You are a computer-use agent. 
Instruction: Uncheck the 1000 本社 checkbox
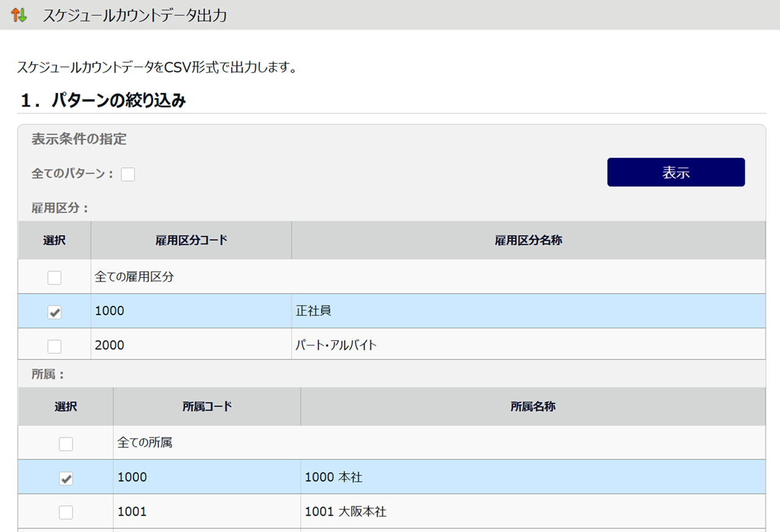[x=66, y=478]
